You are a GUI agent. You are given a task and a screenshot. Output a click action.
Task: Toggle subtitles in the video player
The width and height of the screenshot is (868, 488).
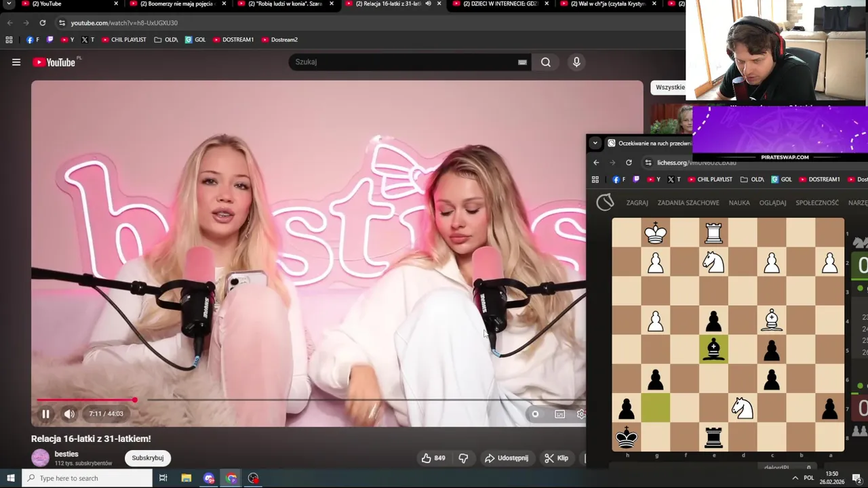click(559, 414)
